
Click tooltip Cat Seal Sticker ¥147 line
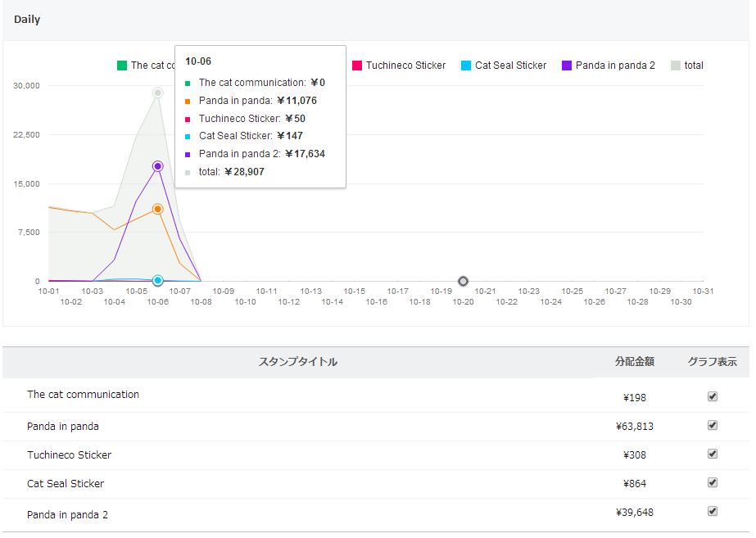point(244,136)
